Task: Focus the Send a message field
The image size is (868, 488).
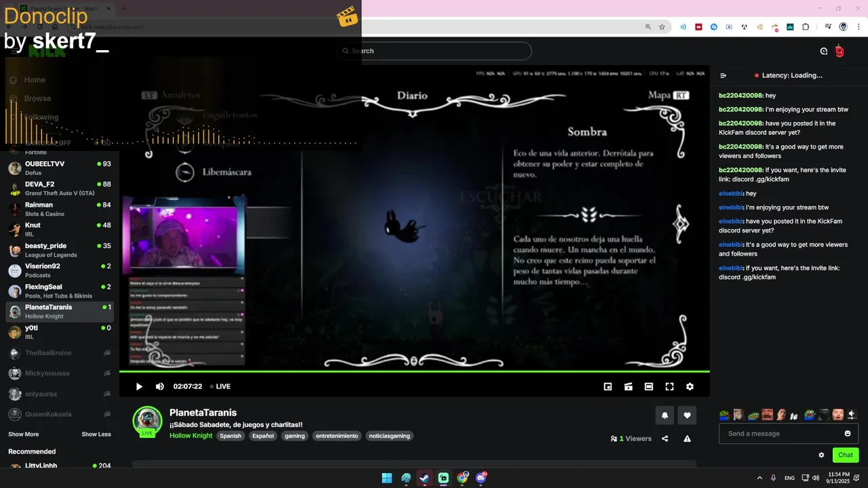Action: pyautogui.click(x=789, y=434)
